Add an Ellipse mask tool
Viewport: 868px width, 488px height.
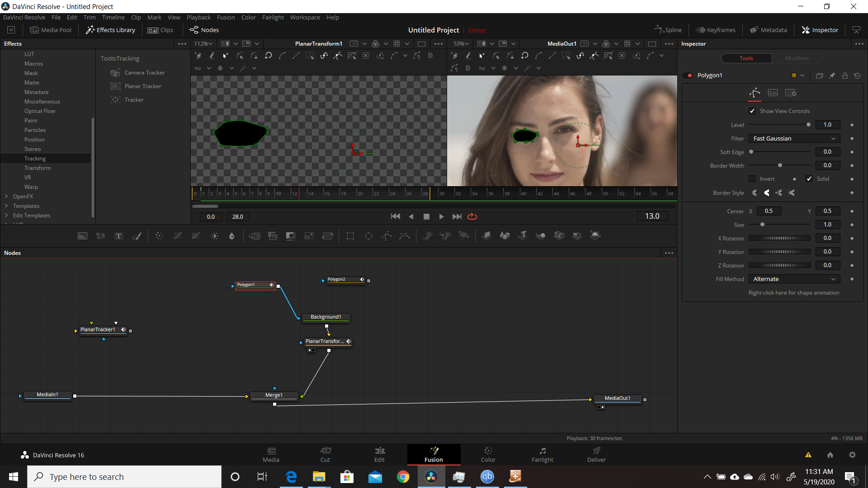(x=368, y=236)
